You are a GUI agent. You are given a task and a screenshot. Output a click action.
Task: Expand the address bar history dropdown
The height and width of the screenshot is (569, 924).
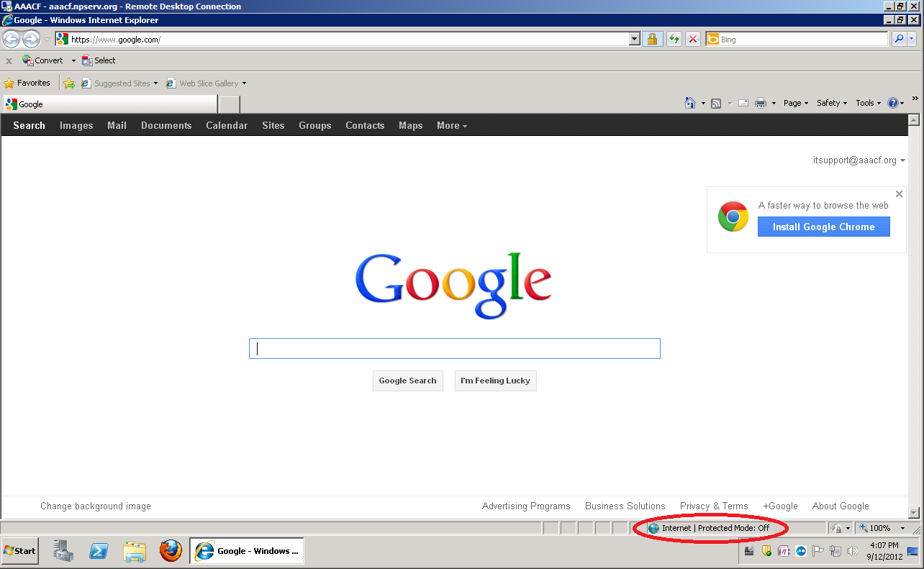[634, 40]
